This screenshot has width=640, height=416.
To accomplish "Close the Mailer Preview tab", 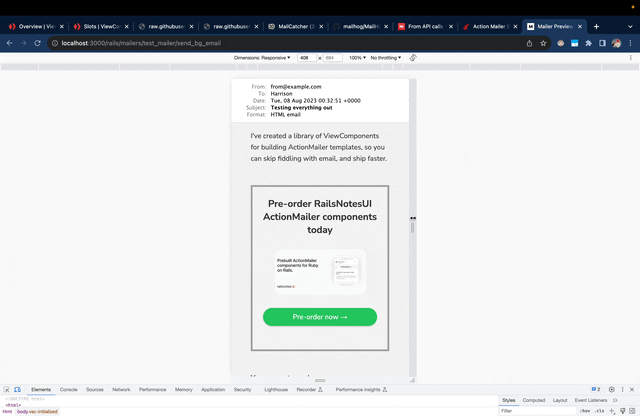I will [x=580, y=27].
